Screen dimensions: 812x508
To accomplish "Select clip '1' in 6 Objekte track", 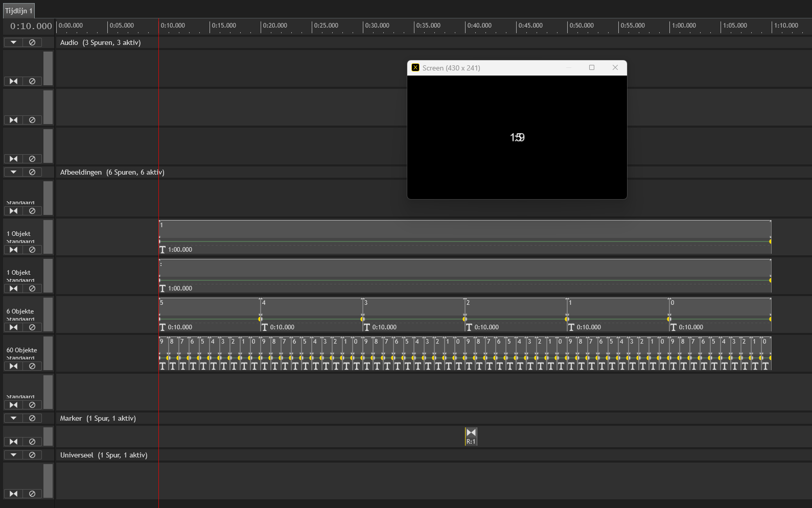I will point(618,315).
